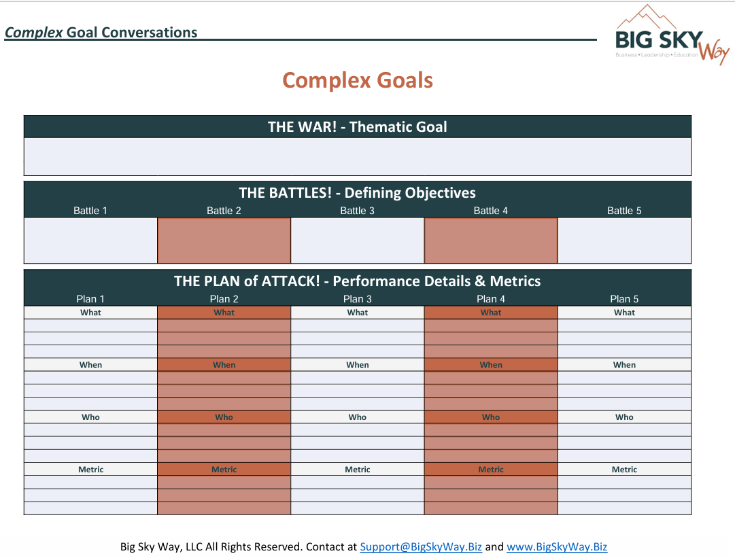Viewport: 735px width, 560px height.
Task: Click the first When row under Plan 2
Action: click(x=224, y=378)
